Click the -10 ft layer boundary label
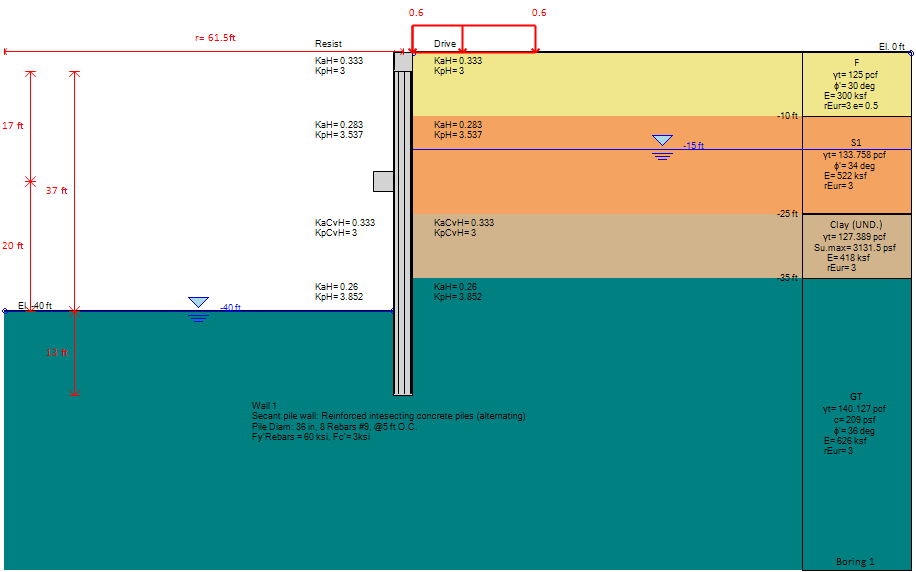 (x=787, y=116)
